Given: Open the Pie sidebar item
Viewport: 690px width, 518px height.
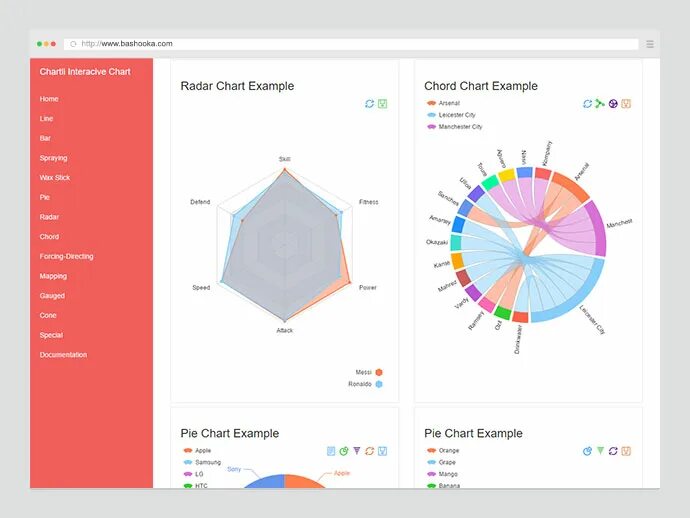Looking at the screenshot, I should point(44,198).
